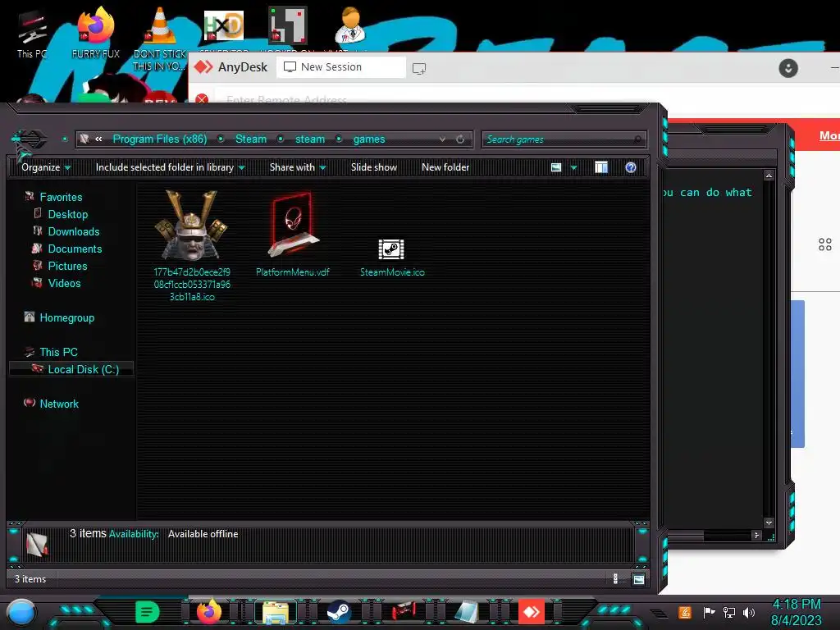840x630 pixels.
Task: Toggle the preview pane
Action: click(x=601, y=167)
